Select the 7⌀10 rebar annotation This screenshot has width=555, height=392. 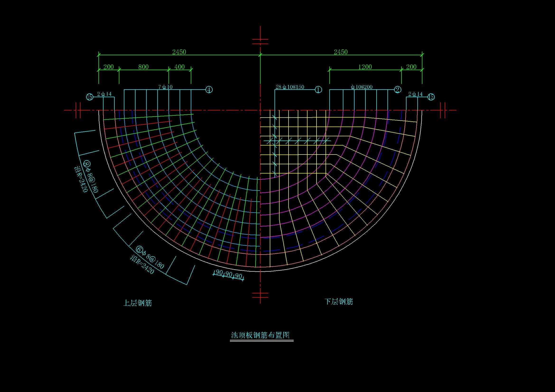point(165,87)
